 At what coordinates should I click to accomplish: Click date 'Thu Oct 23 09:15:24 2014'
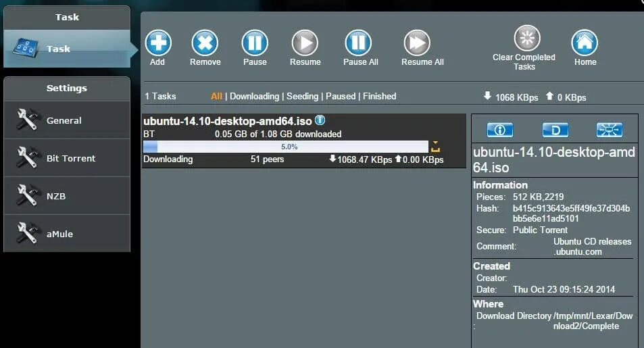coord(564,289)
